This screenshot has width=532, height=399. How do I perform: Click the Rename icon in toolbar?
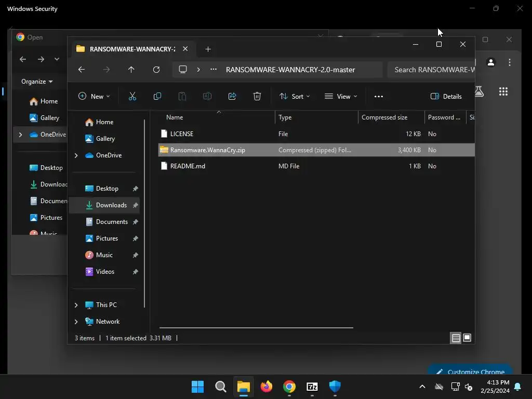coord(207,96)
